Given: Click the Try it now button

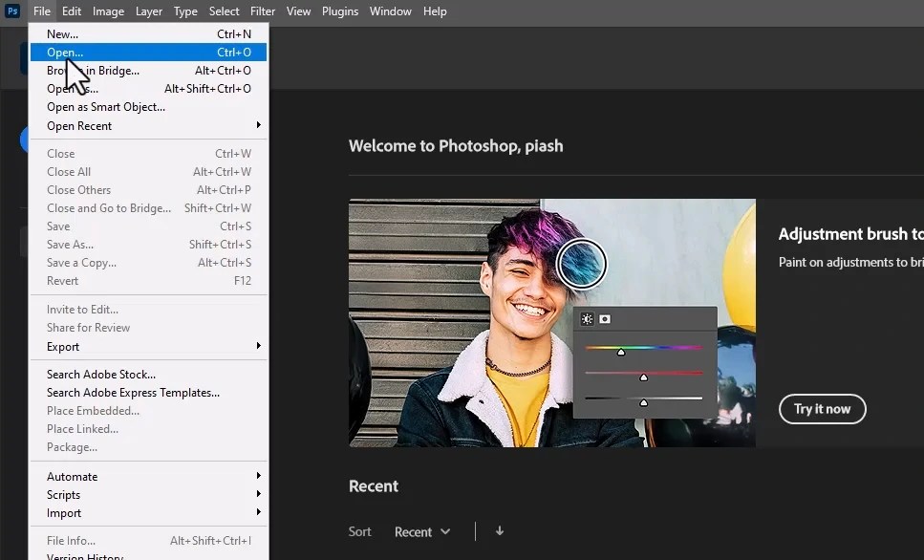Looking at the screenshot, I should point(822,409).
